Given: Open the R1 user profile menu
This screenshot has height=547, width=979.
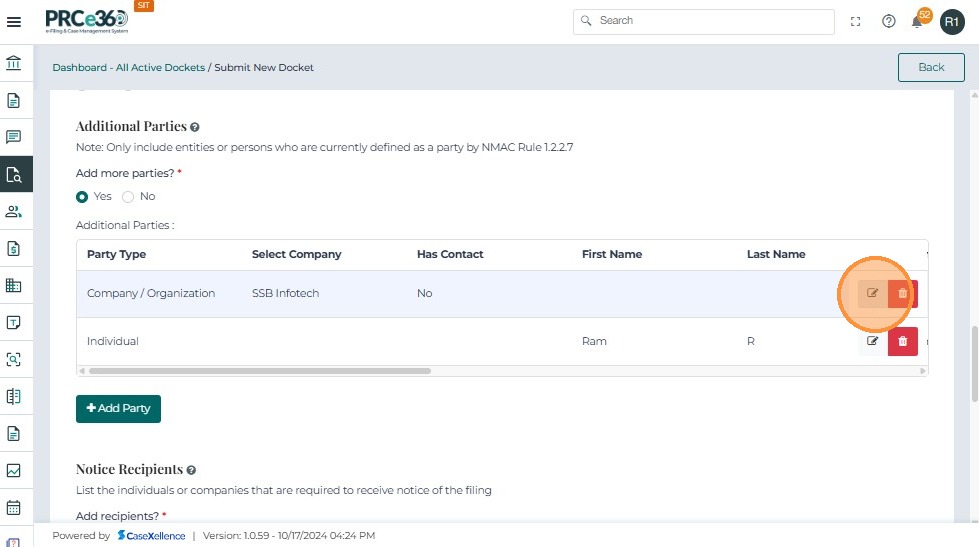Looking at the screenshot, I should [x=951, y=21].
